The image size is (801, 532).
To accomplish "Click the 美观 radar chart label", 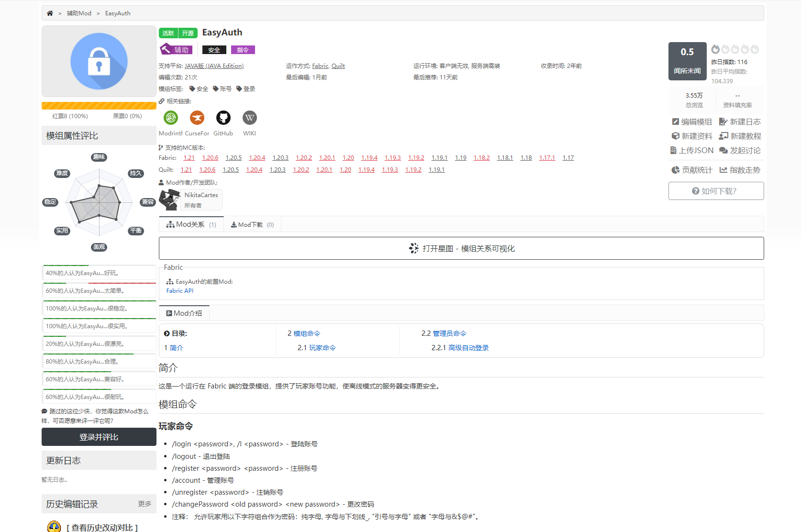I will (99, 247).
